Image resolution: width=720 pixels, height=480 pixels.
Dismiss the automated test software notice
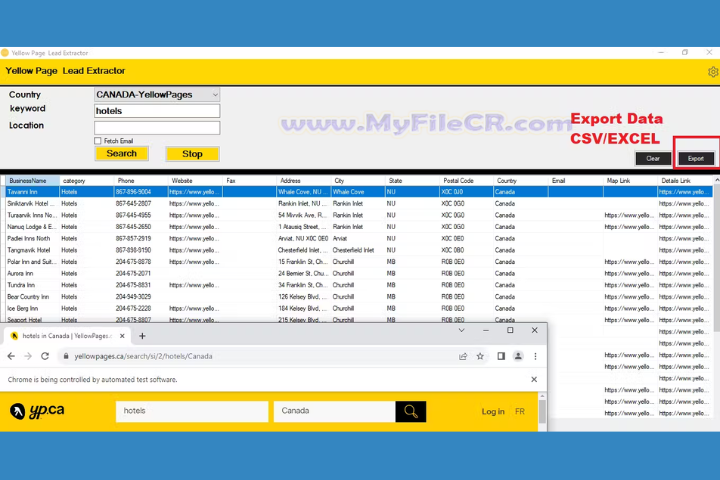click(x=533, y=380)
